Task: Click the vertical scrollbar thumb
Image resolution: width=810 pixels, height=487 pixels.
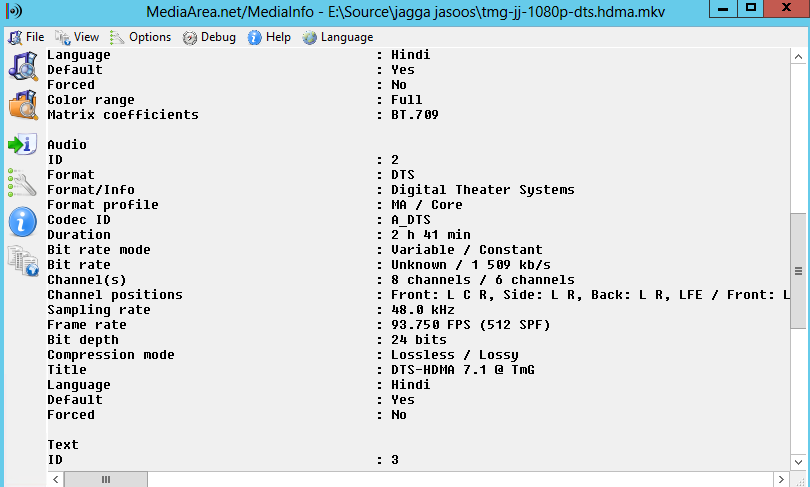Action: (x=798, y=271)
